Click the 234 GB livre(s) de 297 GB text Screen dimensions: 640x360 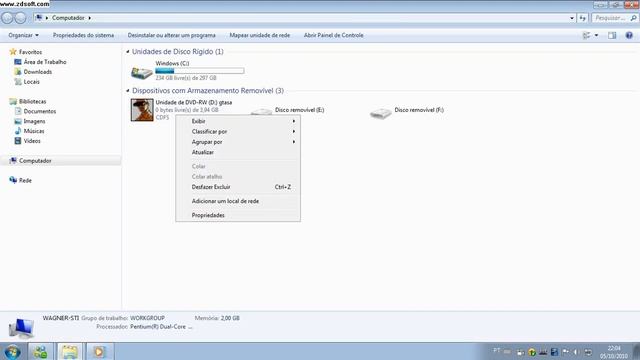pos(186,78)
